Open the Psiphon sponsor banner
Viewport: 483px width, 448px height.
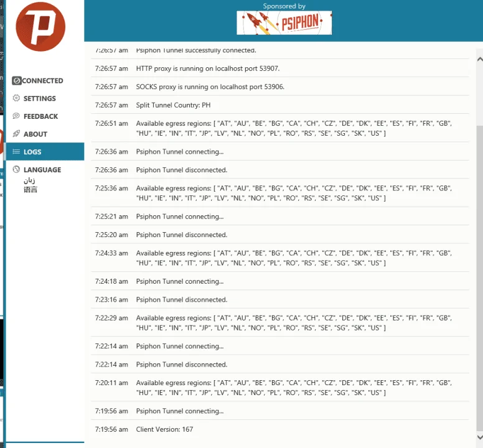[x=284, y=23]
